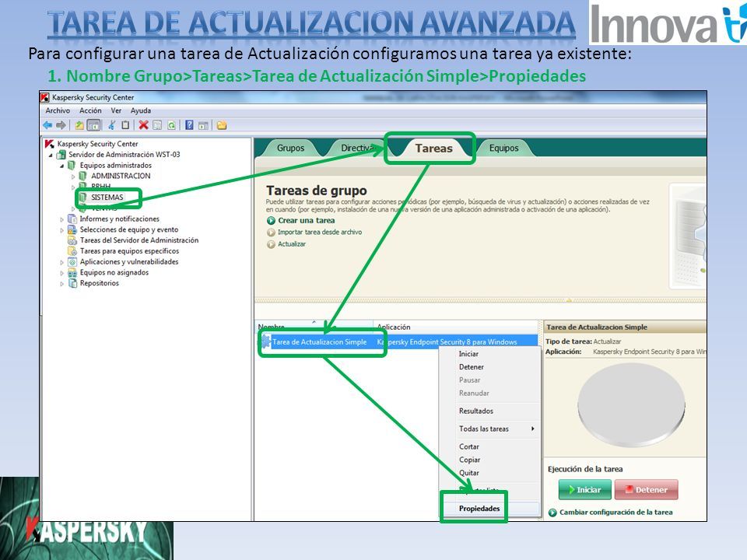The image size is (747, 560).
Task: Click the Repositorios tree icon
Action: [x=72, y=283]
